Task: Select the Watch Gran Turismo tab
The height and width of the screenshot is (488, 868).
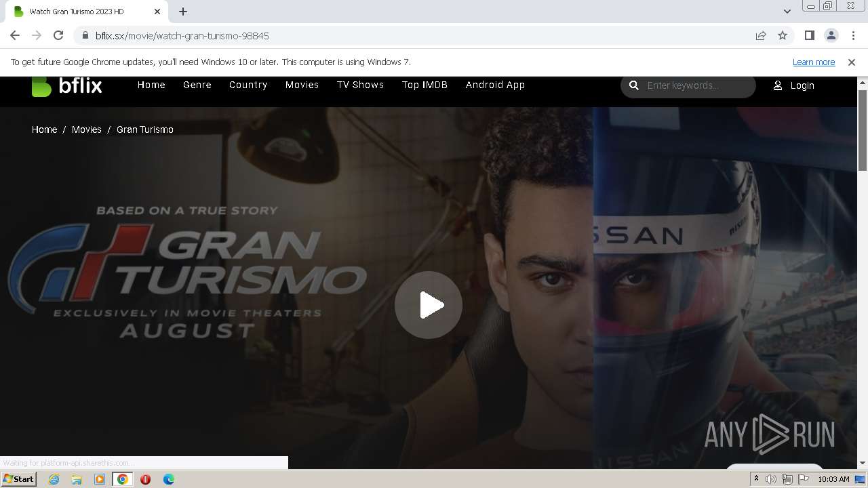Action: [x=87, y=12]
